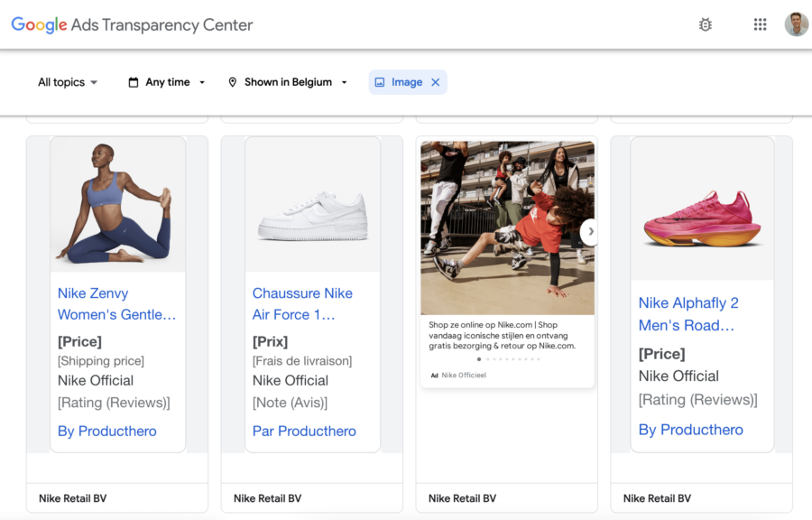The image size is (812, 520).
Task: Open Nike Alphafly 2 Men's Road link
Action: point(688,314)
